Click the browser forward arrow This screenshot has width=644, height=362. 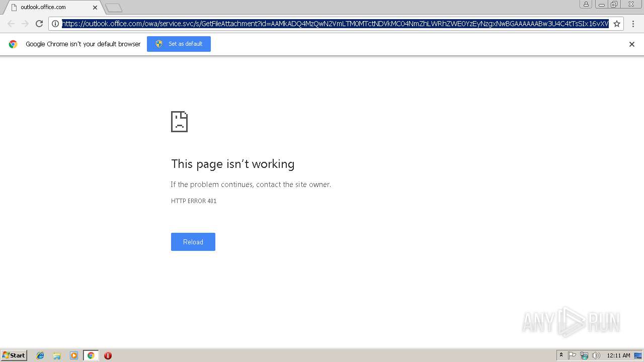point(25,24)
